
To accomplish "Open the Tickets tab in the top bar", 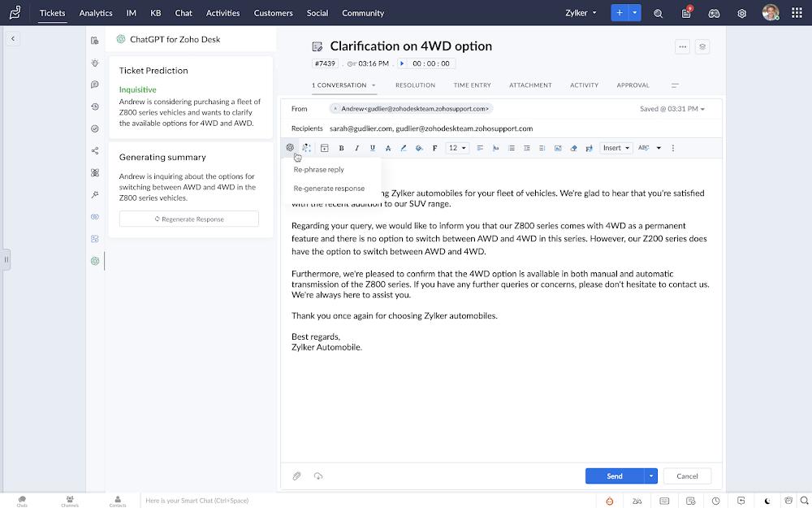I will (x=52, y=13).
